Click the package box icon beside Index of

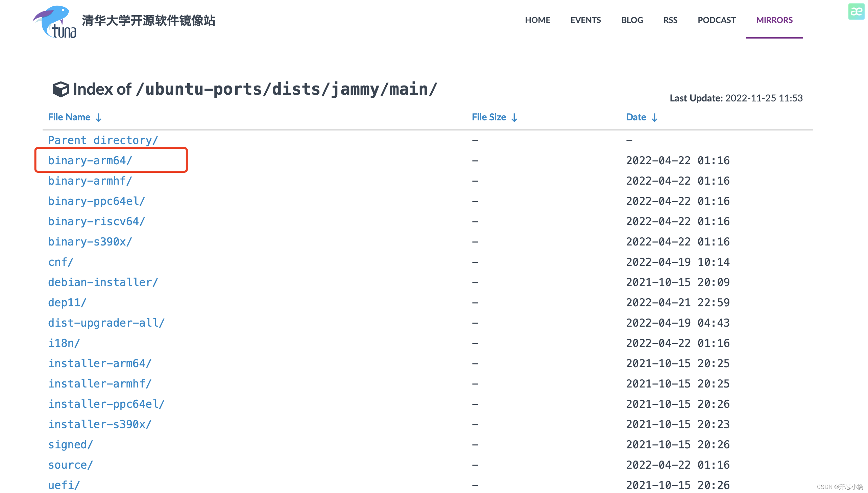61,89
